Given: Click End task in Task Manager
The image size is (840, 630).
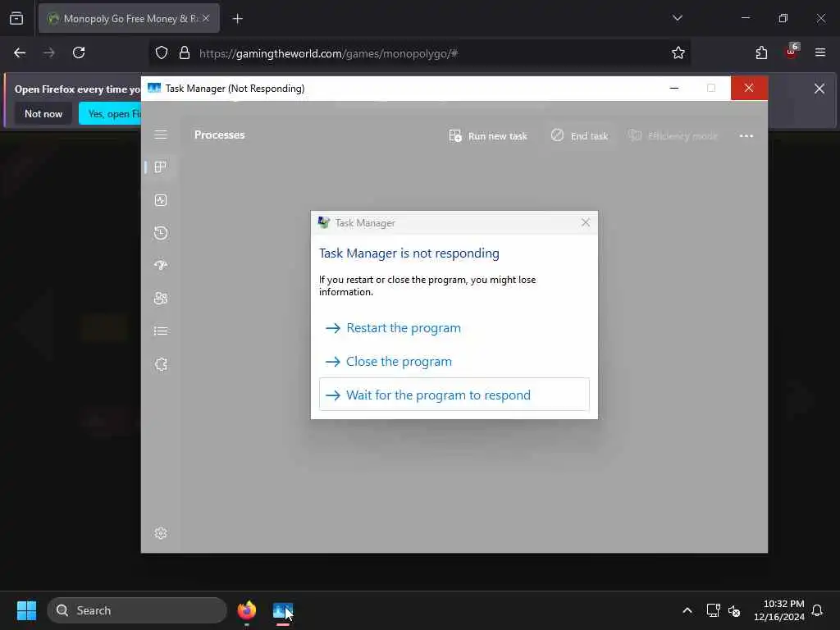Looking at the screenshot, I should [x=580, y=136].
